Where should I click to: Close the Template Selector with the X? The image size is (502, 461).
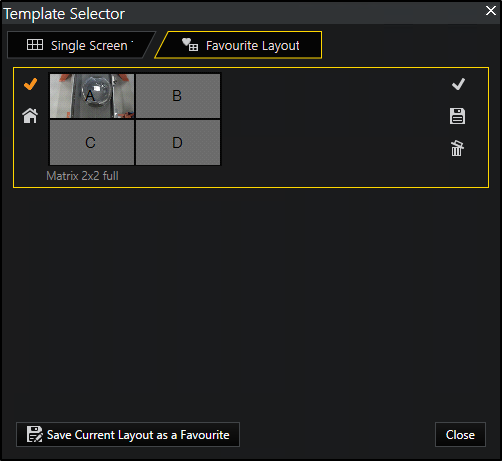point(491,11)
